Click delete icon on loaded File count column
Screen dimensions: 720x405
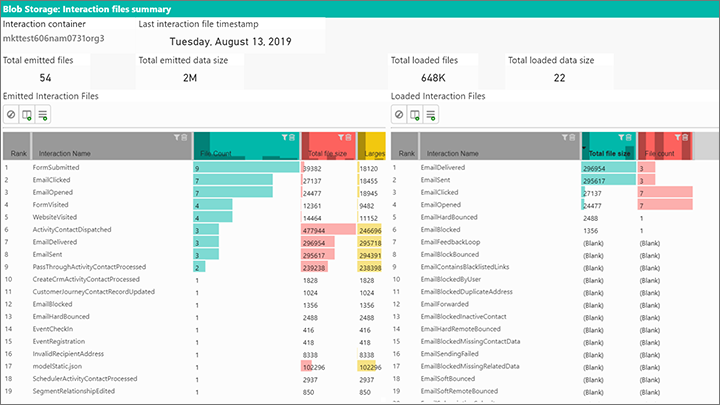[685, 137]
